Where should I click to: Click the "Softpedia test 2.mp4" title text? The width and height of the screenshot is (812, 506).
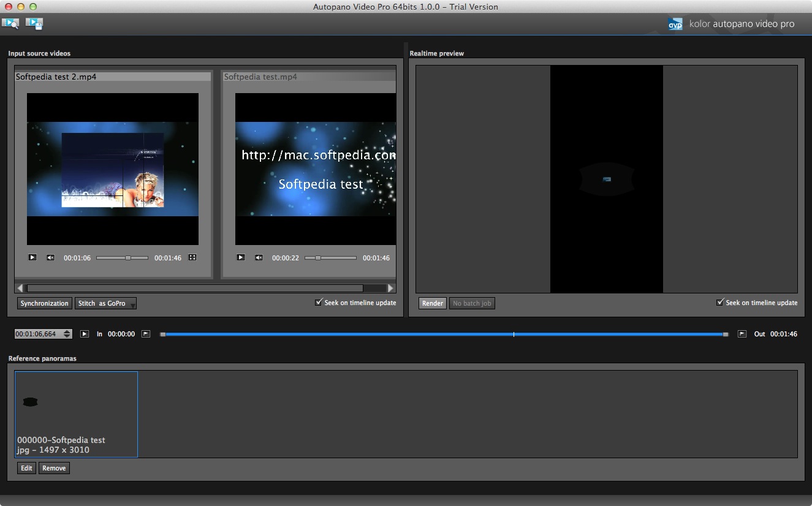pos(56,77)
